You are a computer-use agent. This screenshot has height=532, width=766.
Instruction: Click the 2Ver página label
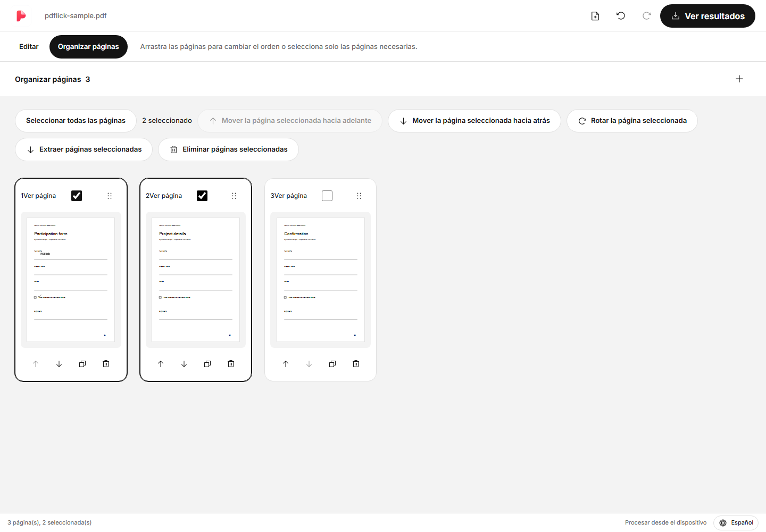click(x=164, y=196)
